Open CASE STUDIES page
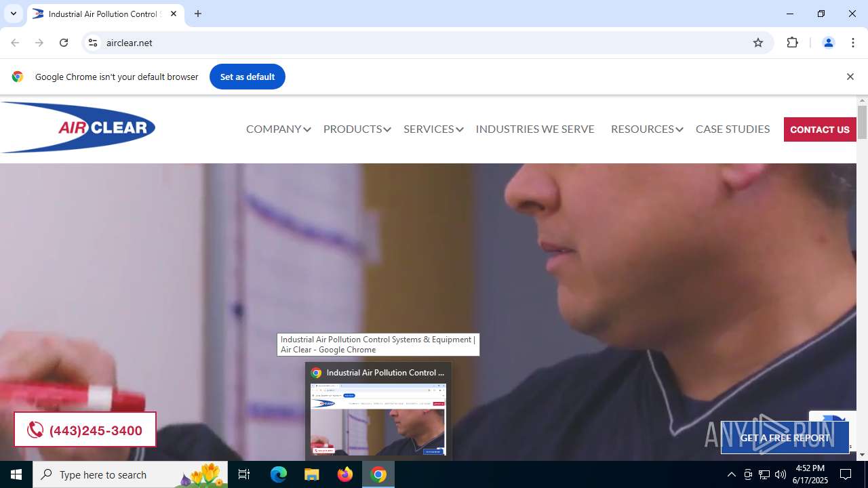Viewport: 868px width, 488px height. coord(732,129)
